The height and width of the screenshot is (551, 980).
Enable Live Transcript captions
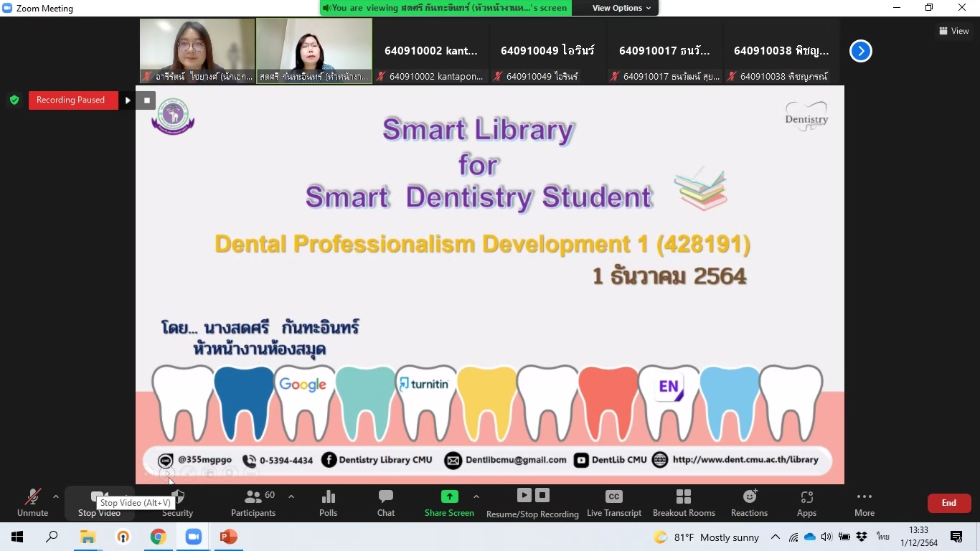614,502
